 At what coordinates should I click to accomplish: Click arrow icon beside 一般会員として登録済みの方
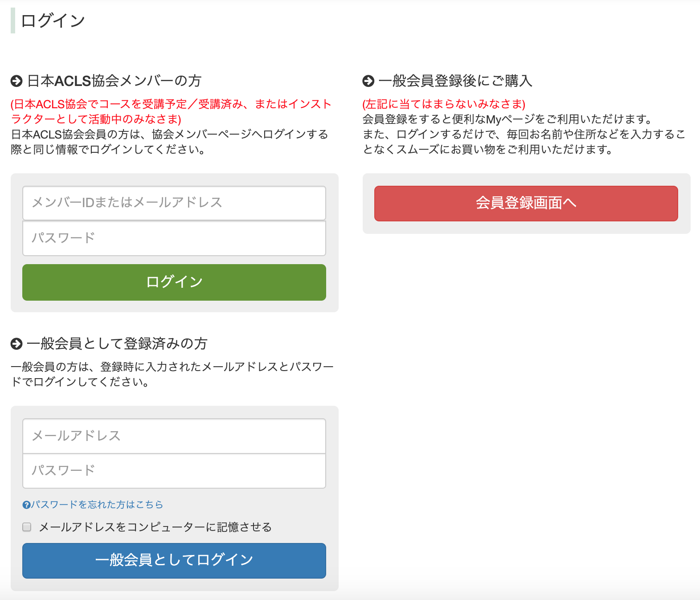[x=16, y=344]
